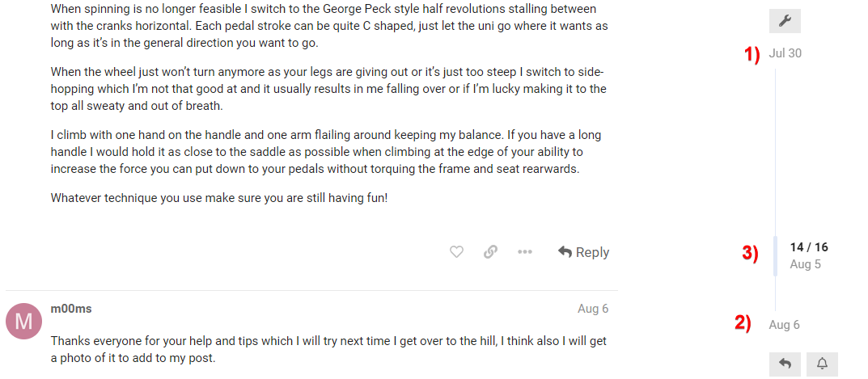Image resolution: width=868 pixels, height=379 pixels.
Task: Click the 14 / 16 post counter
Action: (809, 247)
